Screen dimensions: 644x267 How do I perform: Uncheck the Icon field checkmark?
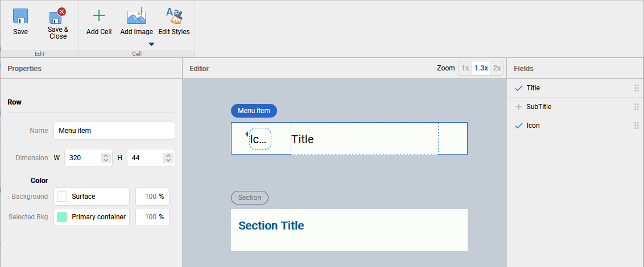pos(518,126)
